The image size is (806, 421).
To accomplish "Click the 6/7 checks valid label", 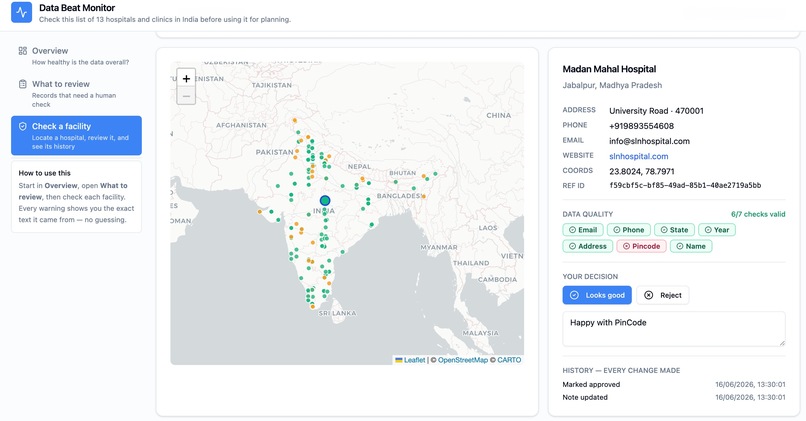I will (758, 214).
